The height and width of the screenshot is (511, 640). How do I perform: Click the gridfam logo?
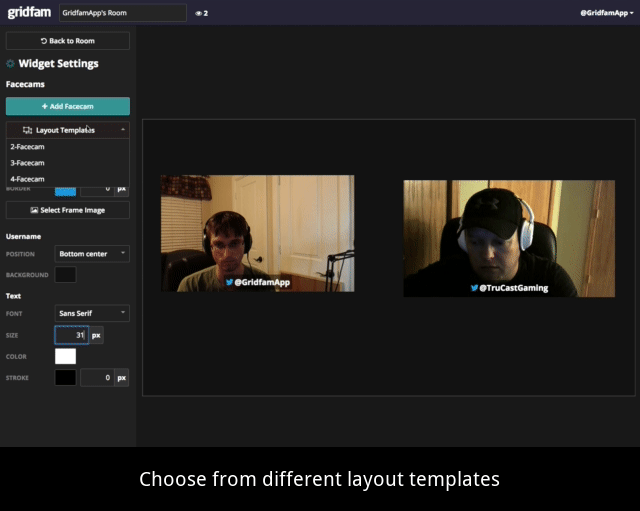coord(29,12)
